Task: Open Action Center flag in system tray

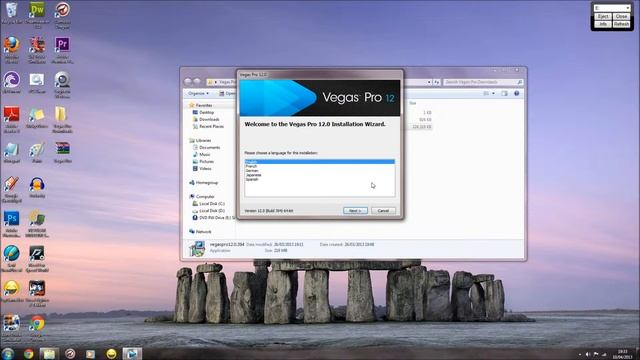Action: click(596, 354)
